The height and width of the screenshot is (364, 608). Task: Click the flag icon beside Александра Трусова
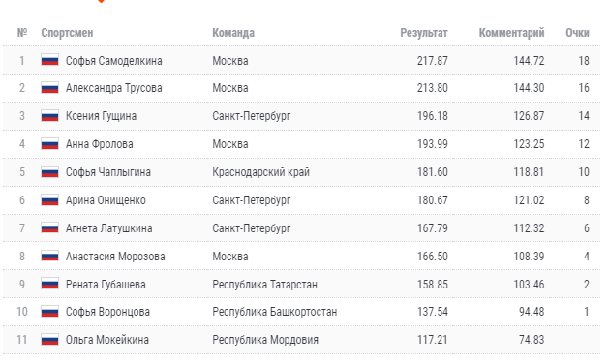(50, 87)
